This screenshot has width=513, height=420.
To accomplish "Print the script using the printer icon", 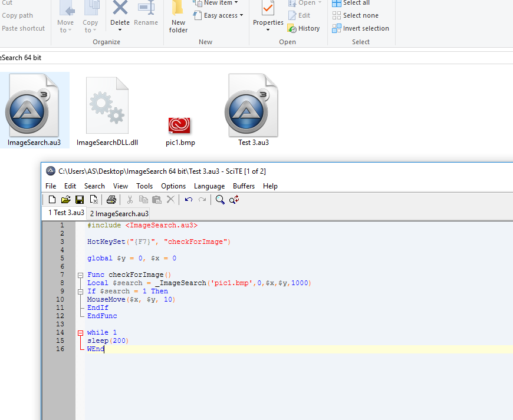I will pyautogui.click(x=111, y=200).
